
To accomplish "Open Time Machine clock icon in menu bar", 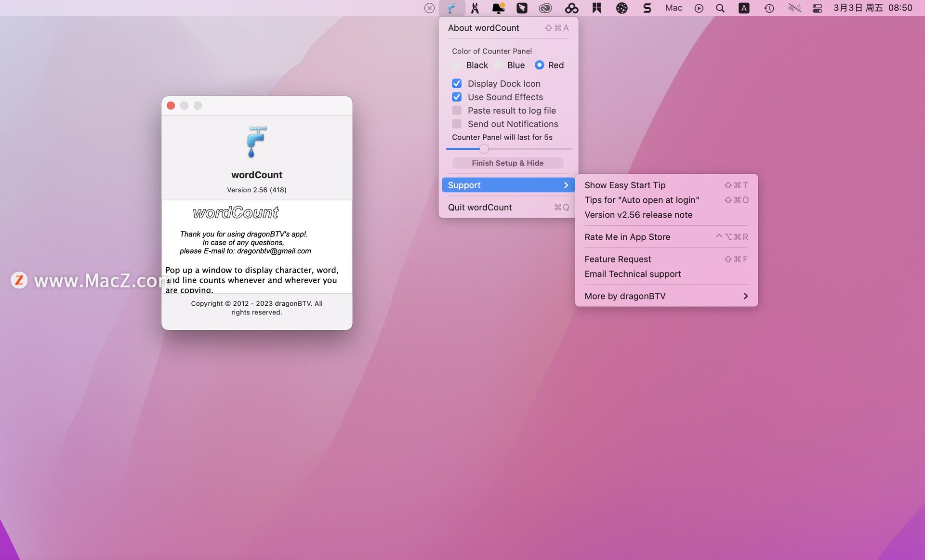I will [769, 8].
